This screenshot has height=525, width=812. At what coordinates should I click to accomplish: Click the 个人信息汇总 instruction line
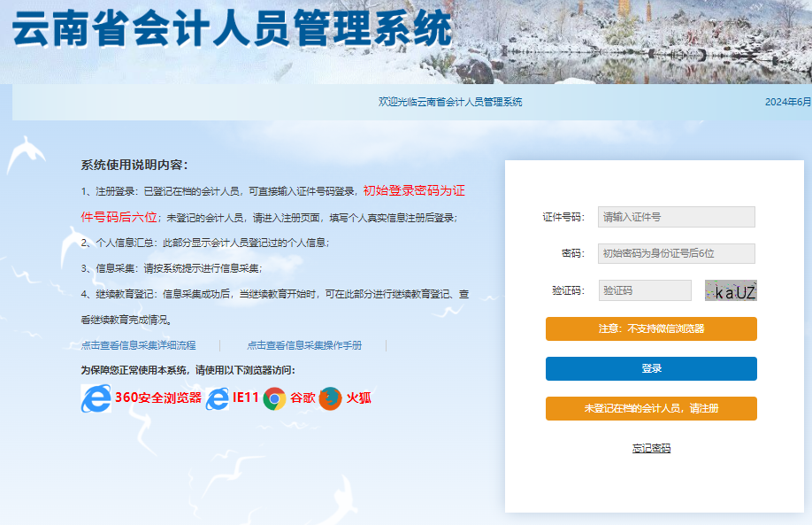pos(205,243)
